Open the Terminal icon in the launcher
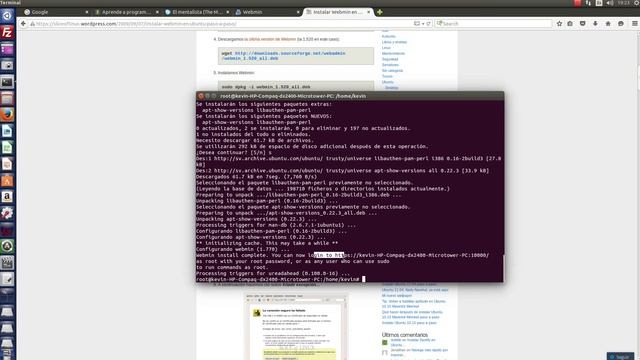 click(7, 82)
